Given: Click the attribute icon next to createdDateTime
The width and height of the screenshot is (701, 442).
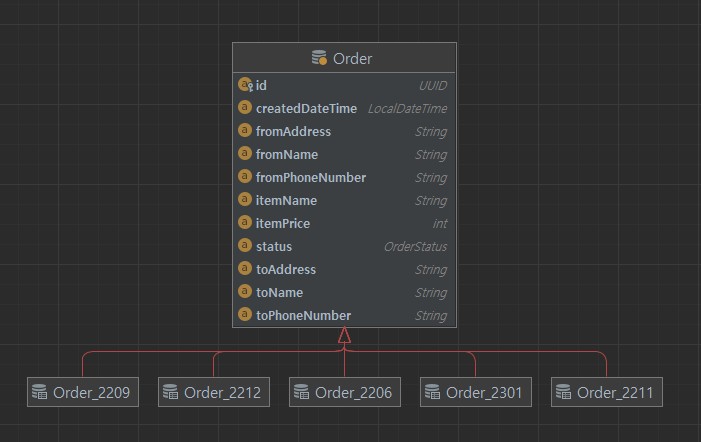Looking at the screenshot, I should coord(245,108).
